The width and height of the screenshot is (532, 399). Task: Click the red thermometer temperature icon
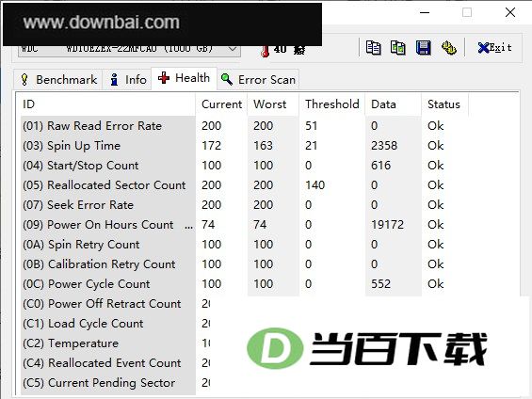[x=265, y=51]
